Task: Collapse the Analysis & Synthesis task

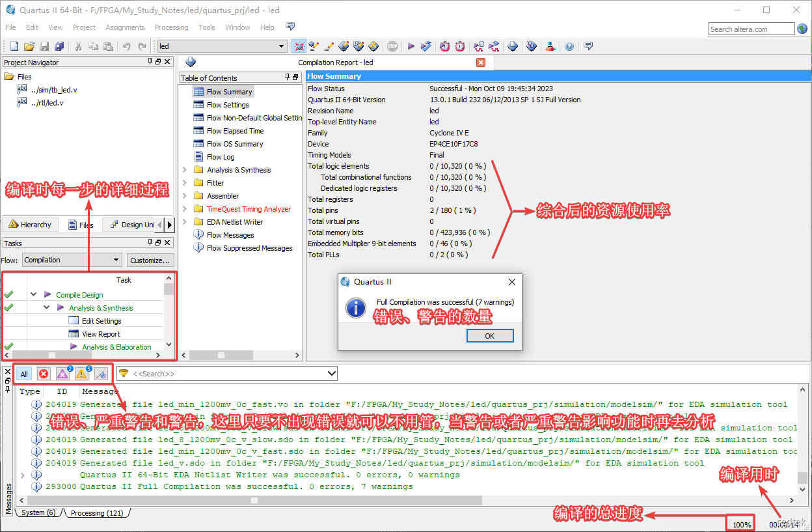Action: (46, 308)
